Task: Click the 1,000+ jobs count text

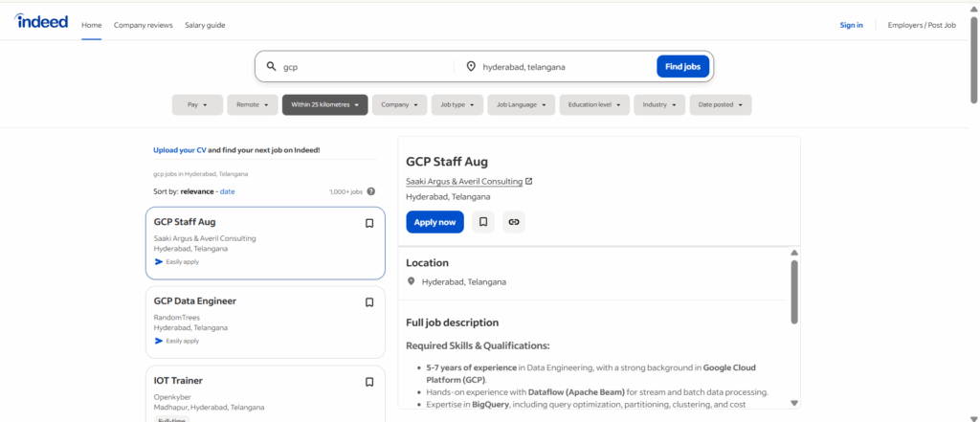Action: tap(346, 192)
